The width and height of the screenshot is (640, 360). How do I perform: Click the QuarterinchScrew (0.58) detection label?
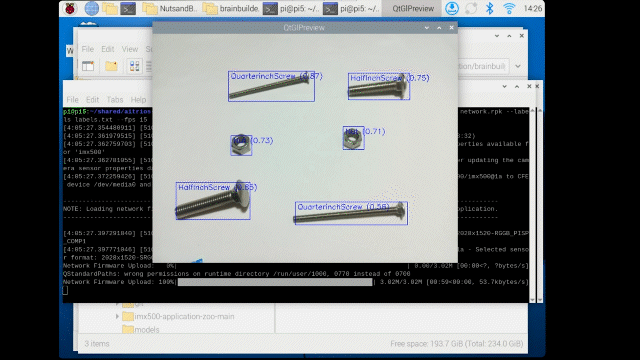pyautogui.click(x=343, y=207)
